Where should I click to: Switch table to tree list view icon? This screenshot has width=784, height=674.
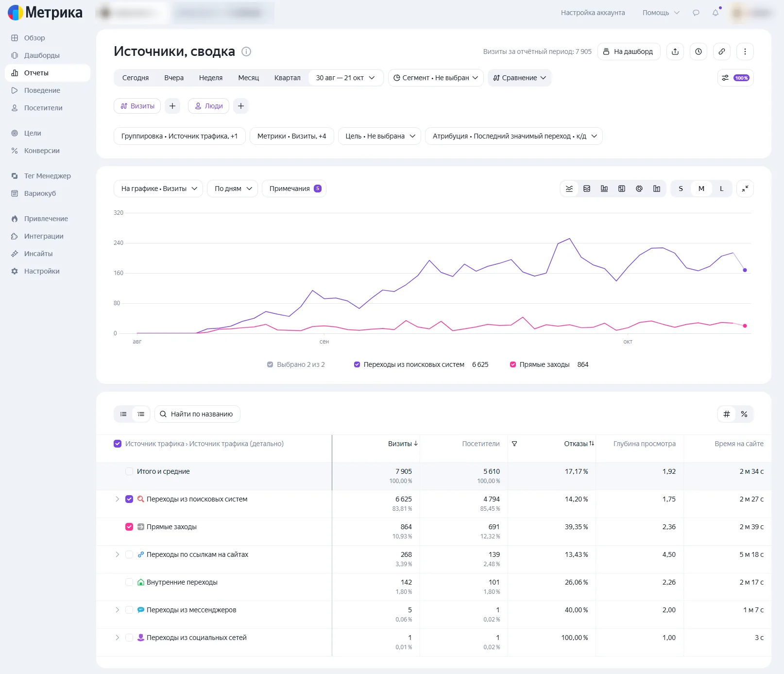(141, 414)
